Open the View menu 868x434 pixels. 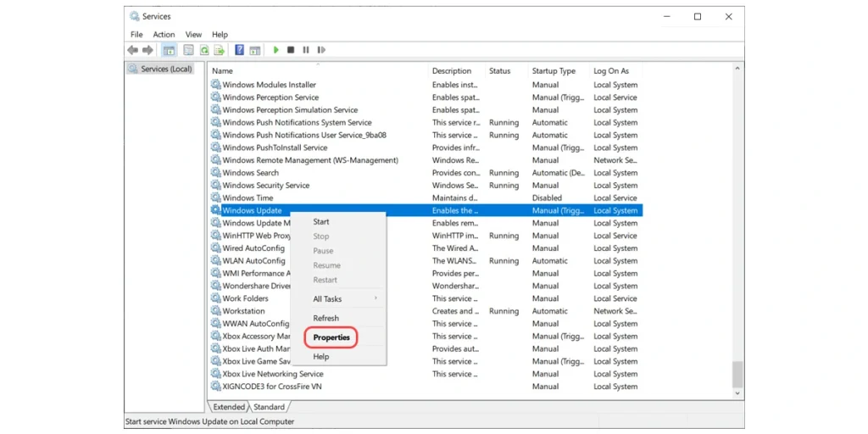194,34
